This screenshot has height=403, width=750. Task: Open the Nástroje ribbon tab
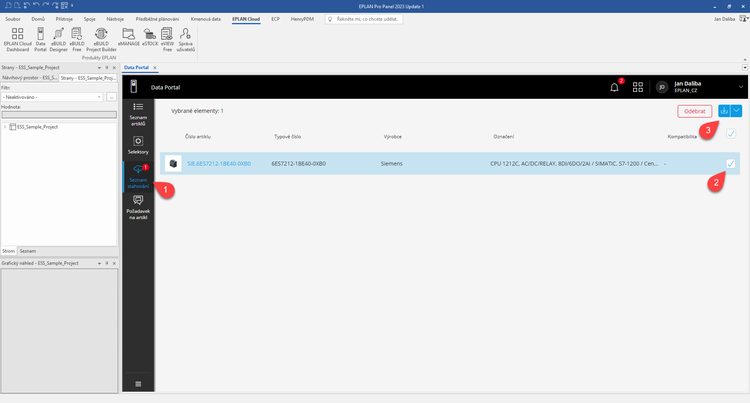[115, 19]
